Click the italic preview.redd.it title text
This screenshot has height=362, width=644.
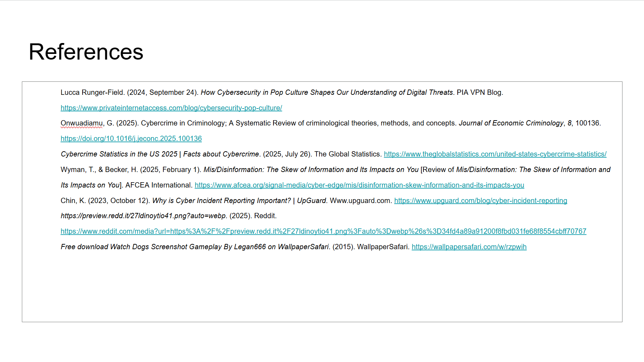[x=143, y=216]
